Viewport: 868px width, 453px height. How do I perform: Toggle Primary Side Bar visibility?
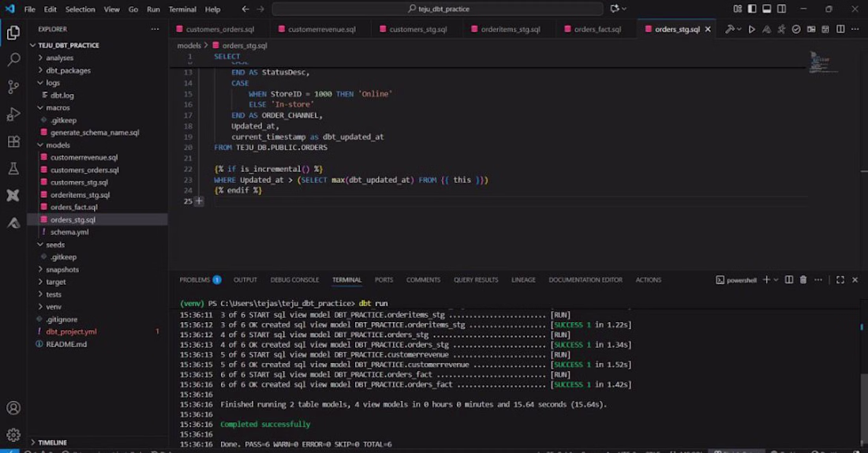point(752,9)
